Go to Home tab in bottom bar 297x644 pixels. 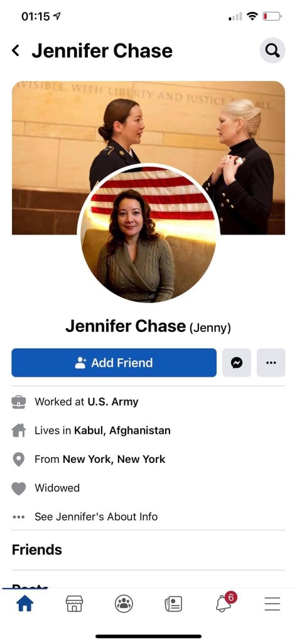click(24, 604)
